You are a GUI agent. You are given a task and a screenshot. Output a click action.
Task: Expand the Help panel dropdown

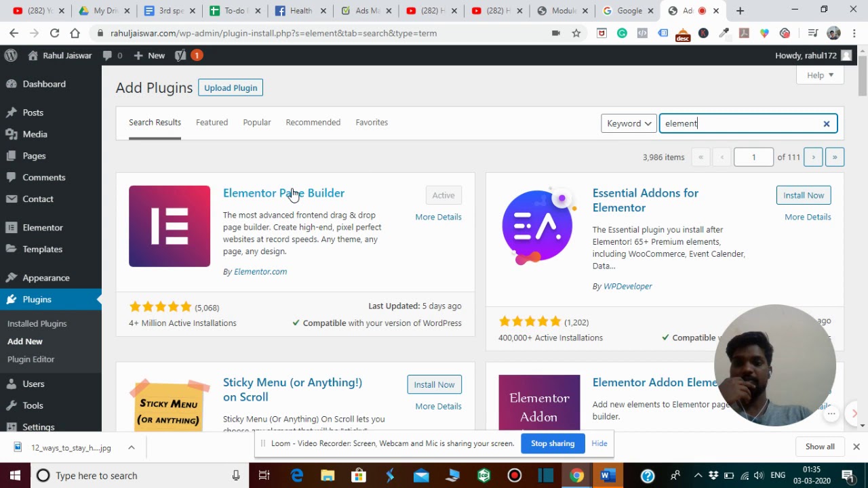(820, 75)
